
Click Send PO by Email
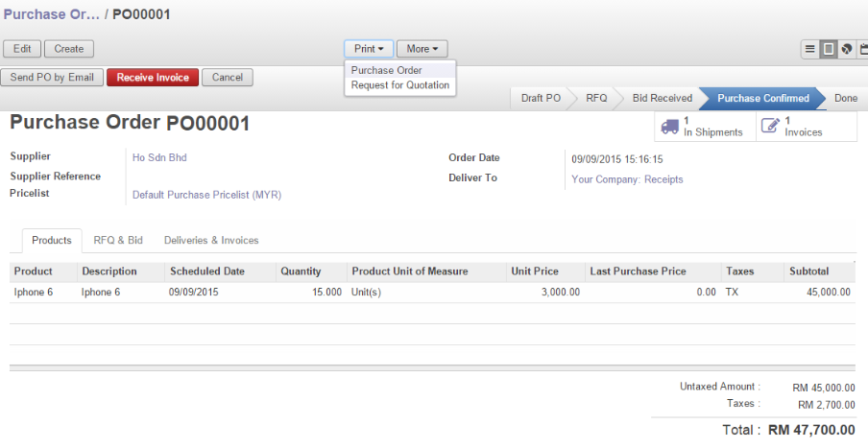[x=52, y=78]
